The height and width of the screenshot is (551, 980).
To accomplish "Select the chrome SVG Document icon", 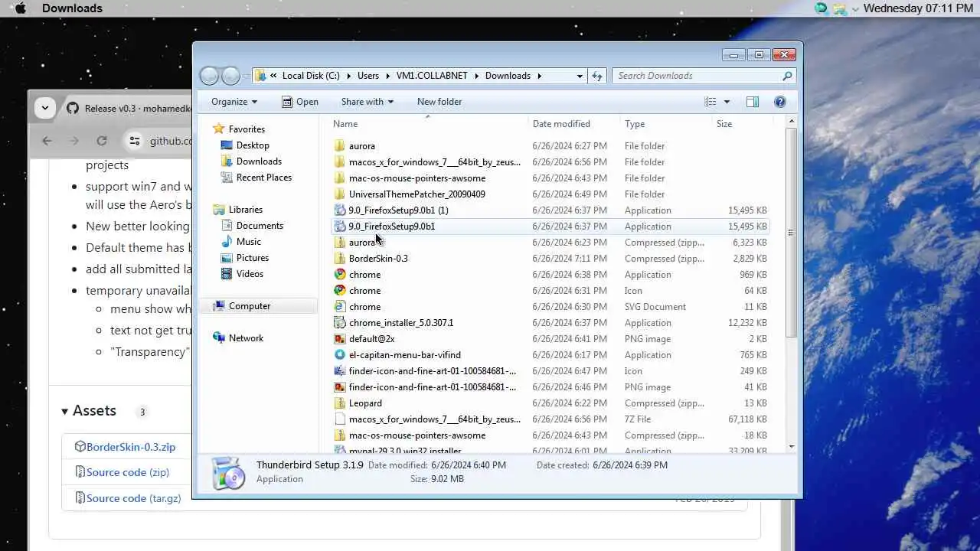I will 340,307.
